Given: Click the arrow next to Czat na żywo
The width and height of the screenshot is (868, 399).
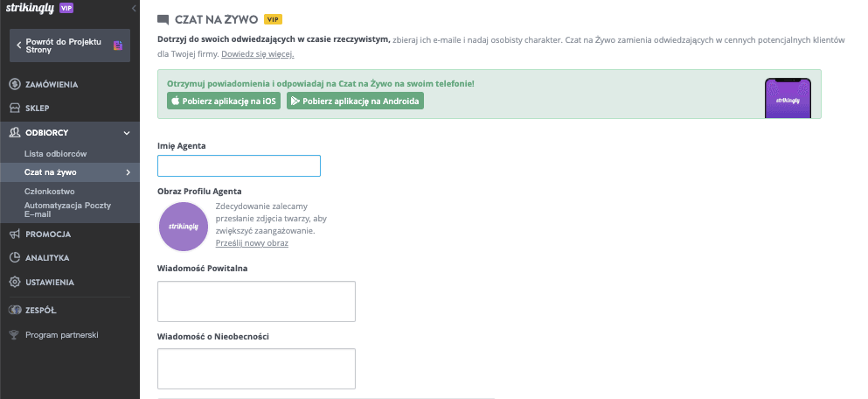Looking at the screenshot, I should point(128,172).
